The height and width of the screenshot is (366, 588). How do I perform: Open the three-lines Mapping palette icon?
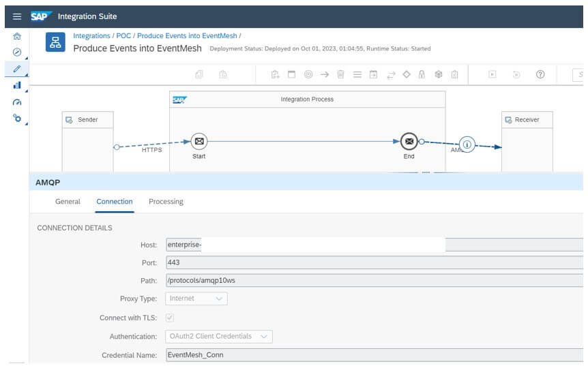[x=357, y=74]
